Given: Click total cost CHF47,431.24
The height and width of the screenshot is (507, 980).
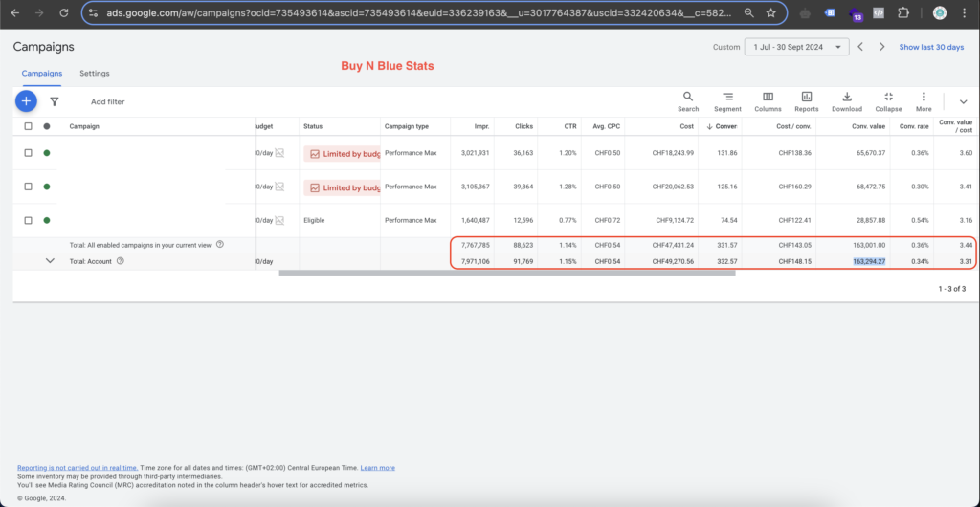Looking at the screenshot, I should pyautogui.click(x=673, y=245).
